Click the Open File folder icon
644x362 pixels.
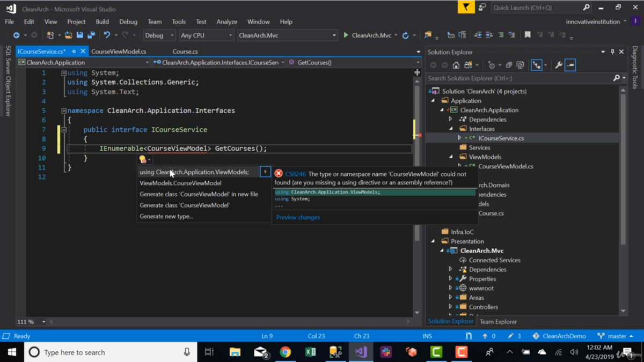(68, 35)
